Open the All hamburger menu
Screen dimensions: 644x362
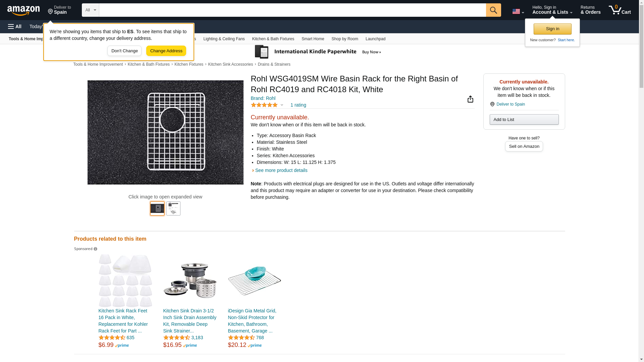(x=15, y=26)
